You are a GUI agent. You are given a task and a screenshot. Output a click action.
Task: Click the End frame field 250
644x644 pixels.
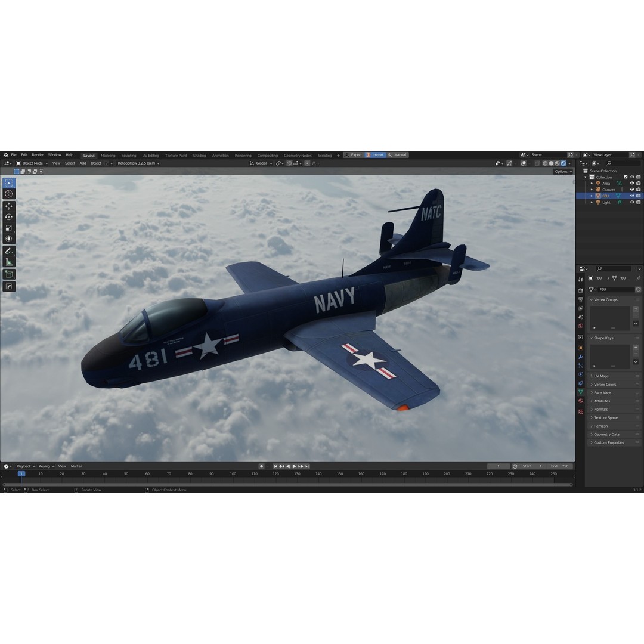(561, 466)
